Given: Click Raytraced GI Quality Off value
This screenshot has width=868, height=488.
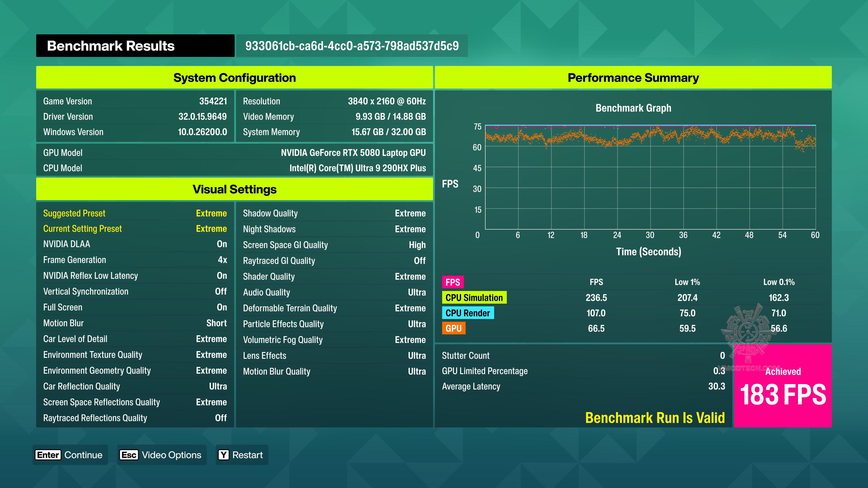Looking at the screenshot, I should 420,261.
